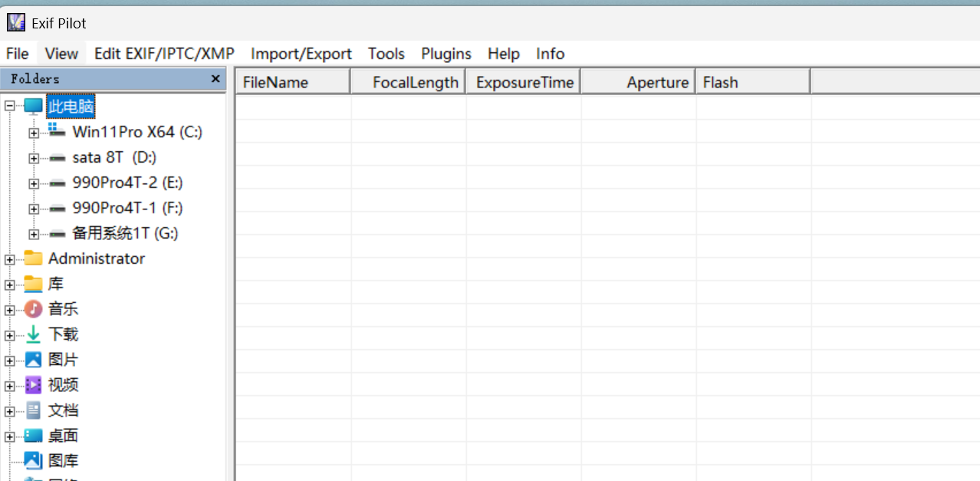Open the Import/Export menu

301,54
